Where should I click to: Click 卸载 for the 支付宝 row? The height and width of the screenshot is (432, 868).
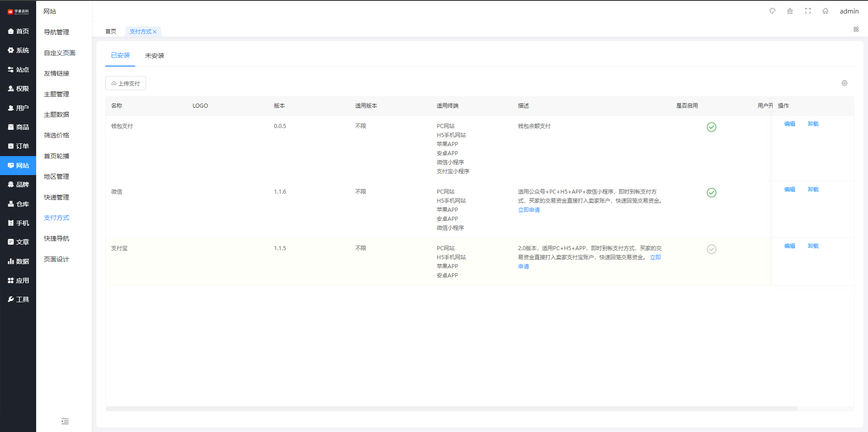tap(813, 246)
